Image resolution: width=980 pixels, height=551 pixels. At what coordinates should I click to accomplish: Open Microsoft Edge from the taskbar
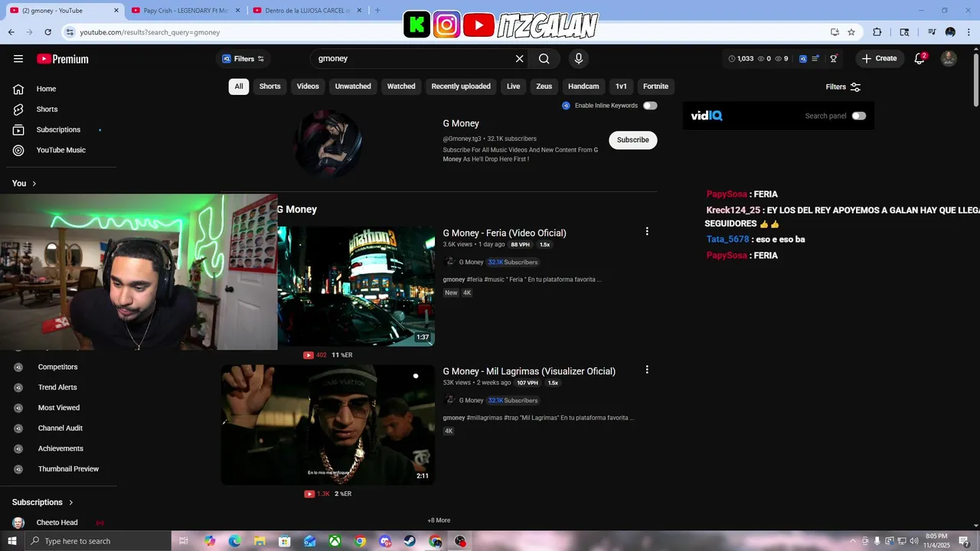coord(234,541)
